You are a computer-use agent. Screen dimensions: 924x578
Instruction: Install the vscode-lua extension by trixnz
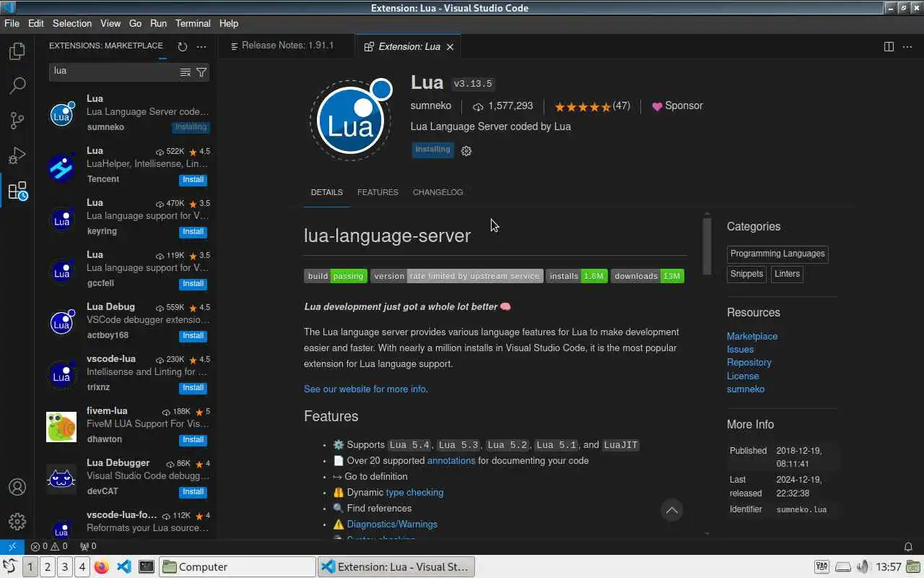point(193,387)
